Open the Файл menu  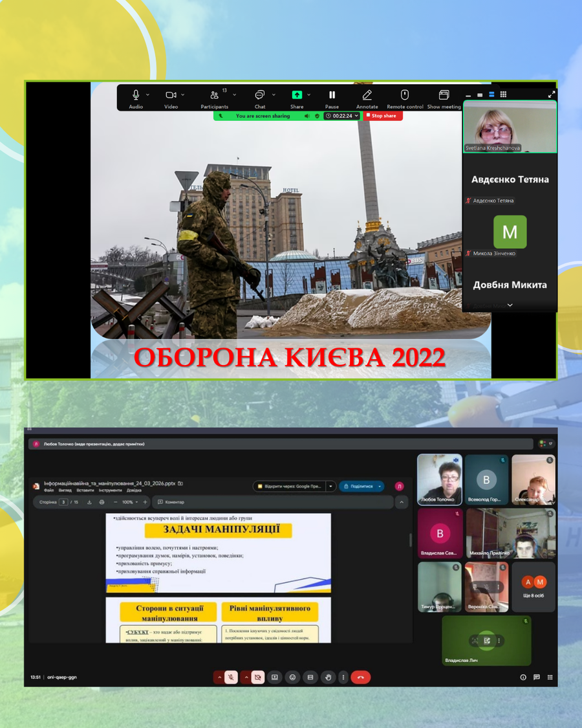(x=48, y=491)
